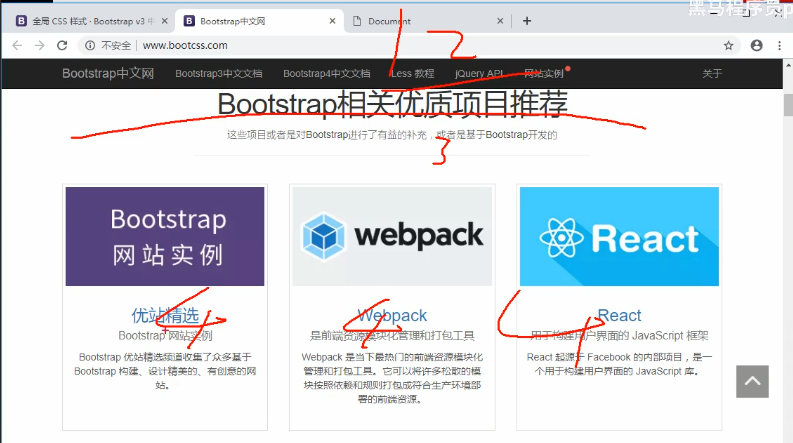Image resolution: width=793 pixels, height=443 pixels.
Task: Click the Webpack 是当下最热门的 description paragraph
Action: tap(392, 378)
